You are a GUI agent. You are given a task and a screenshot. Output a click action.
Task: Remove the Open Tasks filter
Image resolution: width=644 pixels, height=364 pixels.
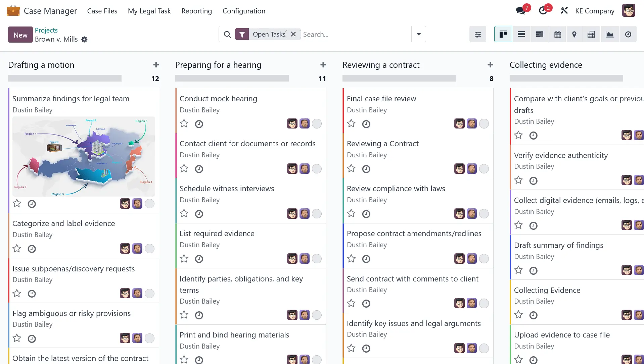pos(293,34)
